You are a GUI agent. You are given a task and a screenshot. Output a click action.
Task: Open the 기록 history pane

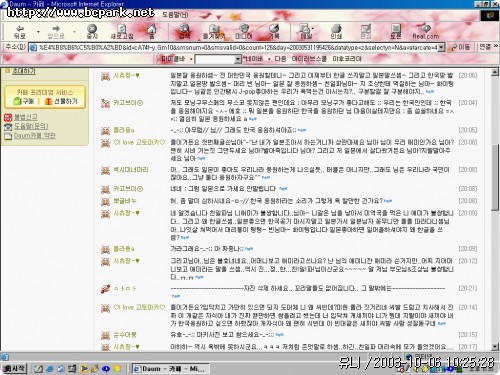274,32
